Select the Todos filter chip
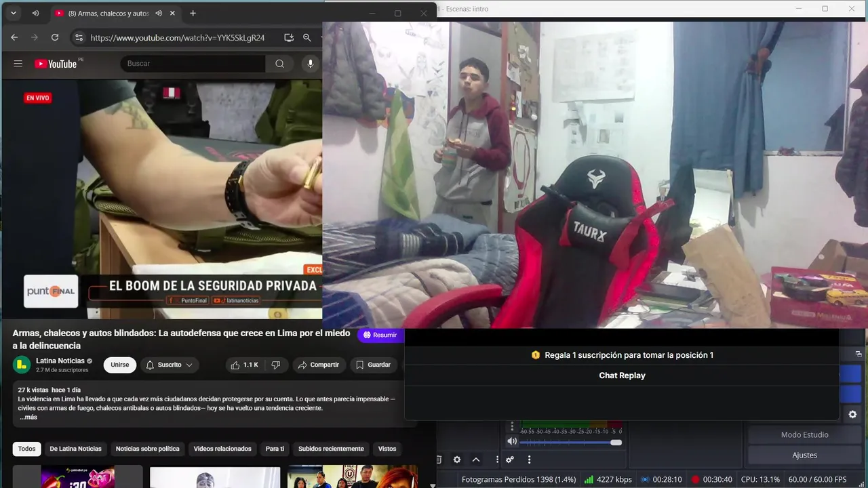 tap(27, 449)
